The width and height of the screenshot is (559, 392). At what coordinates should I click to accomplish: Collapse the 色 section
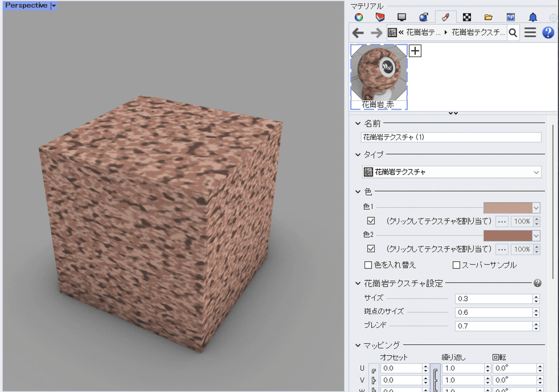(x=358, y=191)
